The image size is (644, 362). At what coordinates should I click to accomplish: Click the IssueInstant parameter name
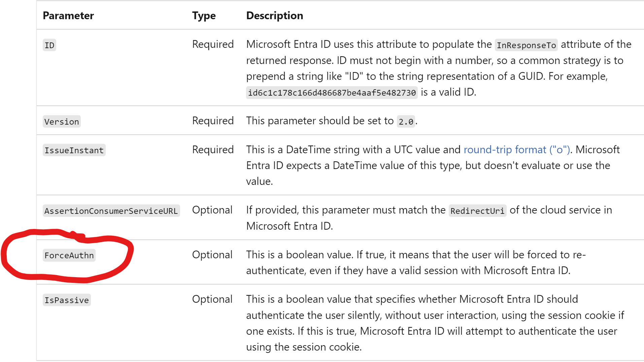(x=74, y=150)
